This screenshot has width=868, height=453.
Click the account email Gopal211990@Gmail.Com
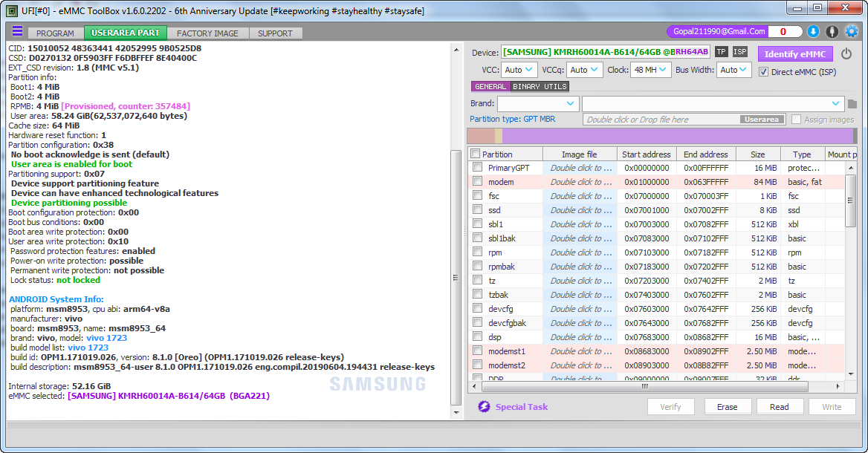click(719, 31)
